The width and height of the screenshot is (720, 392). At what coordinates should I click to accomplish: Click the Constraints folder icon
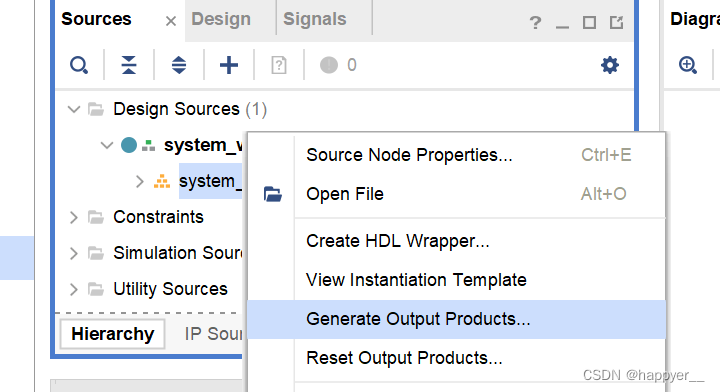(96, 217)
